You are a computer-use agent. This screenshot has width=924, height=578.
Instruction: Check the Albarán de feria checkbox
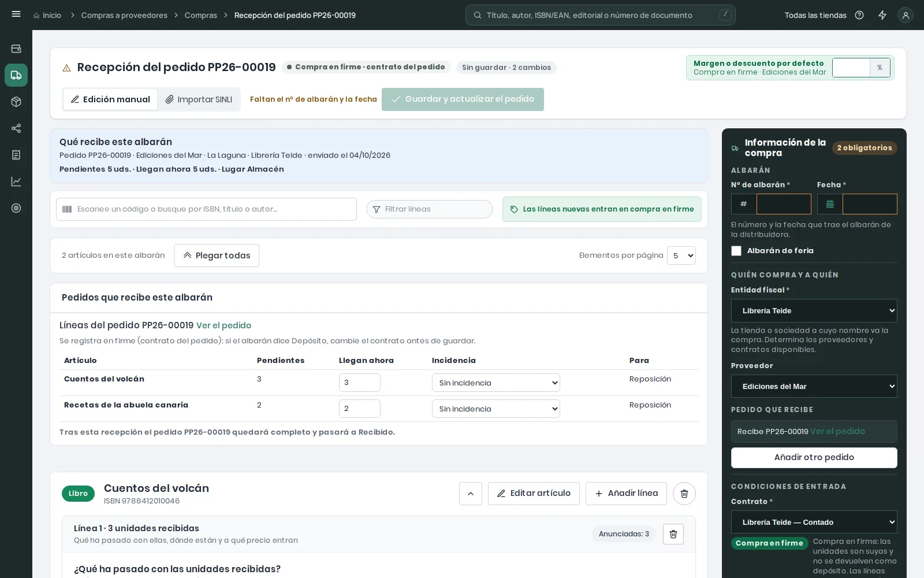pyautogui.click(x=736, y=251)
